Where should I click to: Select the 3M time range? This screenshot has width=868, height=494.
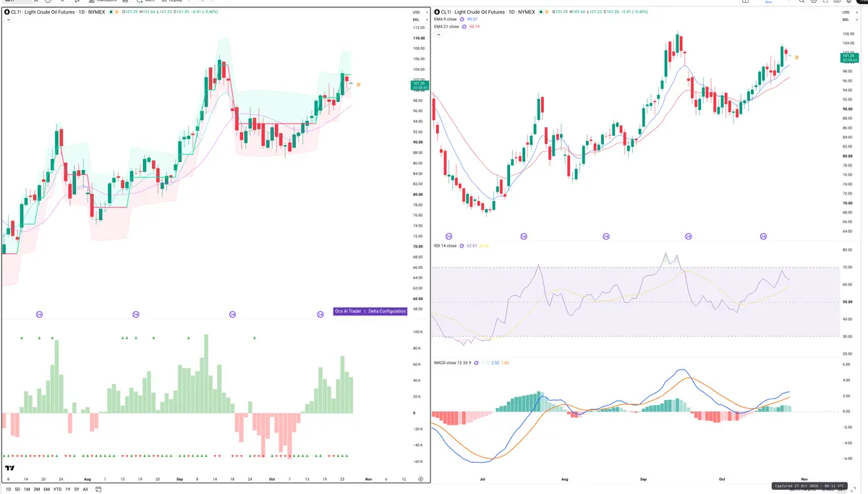36,490
